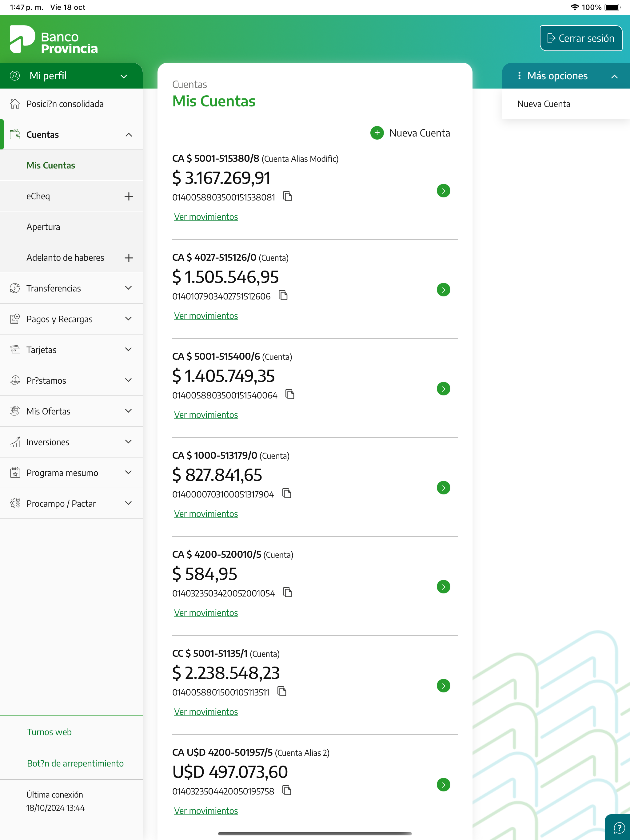Click the house icon for Posición consolidada
Image resolution: width=630 pixels, height=840 pixels.
15,104
